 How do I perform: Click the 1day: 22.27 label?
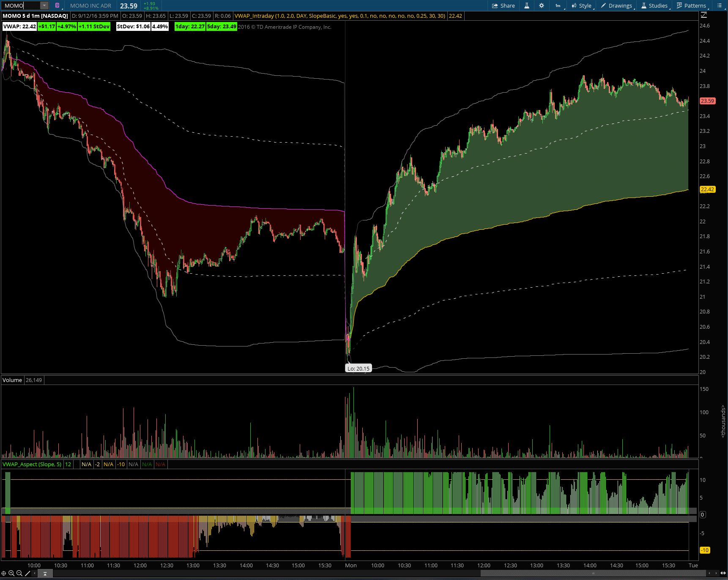click(x=190, y=26)
